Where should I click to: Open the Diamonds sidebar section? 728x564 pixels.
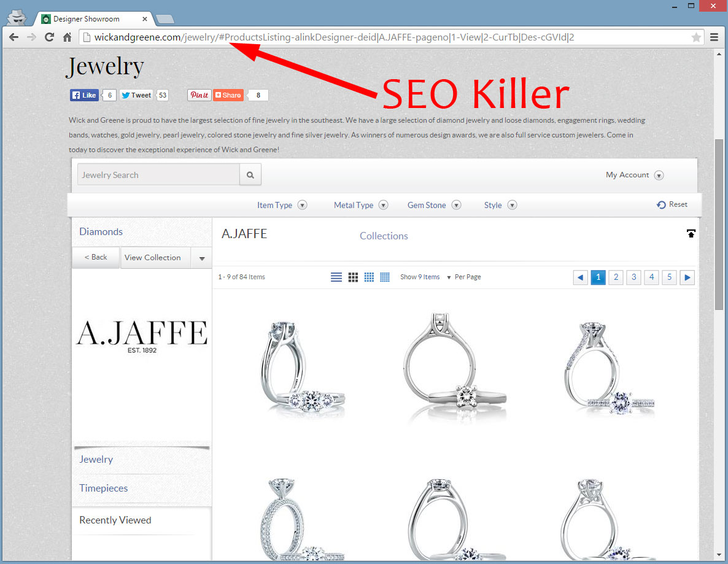pos(101,231)
